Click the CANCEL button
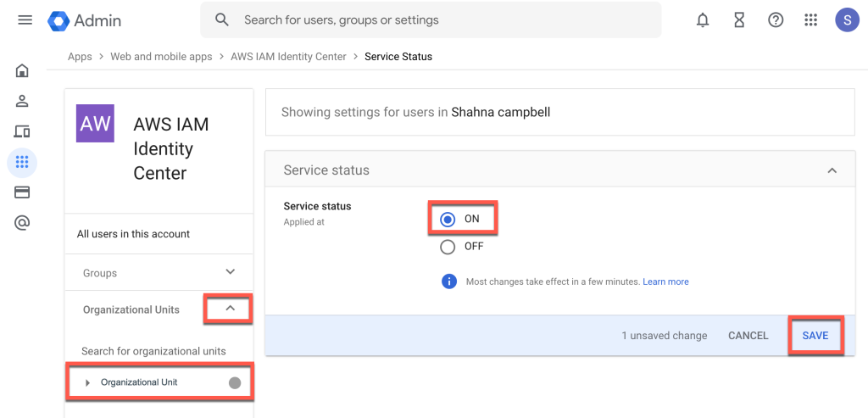The height and width of the screenshot is (418, 868). pos(748,336)
